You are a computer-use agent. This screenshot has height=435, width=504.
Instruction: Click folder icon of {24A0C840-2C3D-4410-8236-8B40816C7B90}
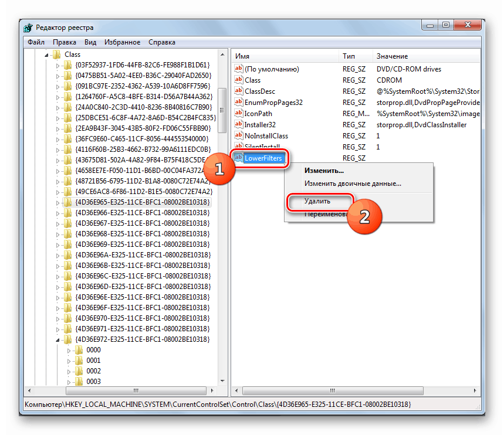pos(67,107)
